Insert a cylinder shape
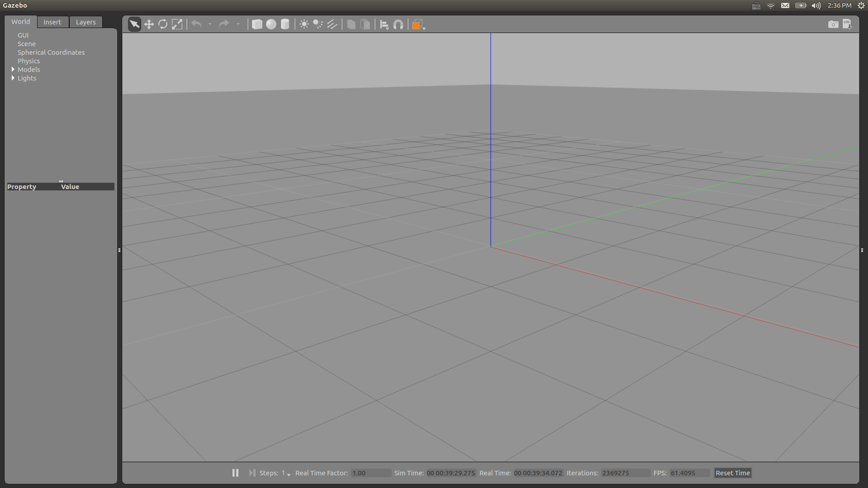868x488 pixels. click(x=285, y=24)
